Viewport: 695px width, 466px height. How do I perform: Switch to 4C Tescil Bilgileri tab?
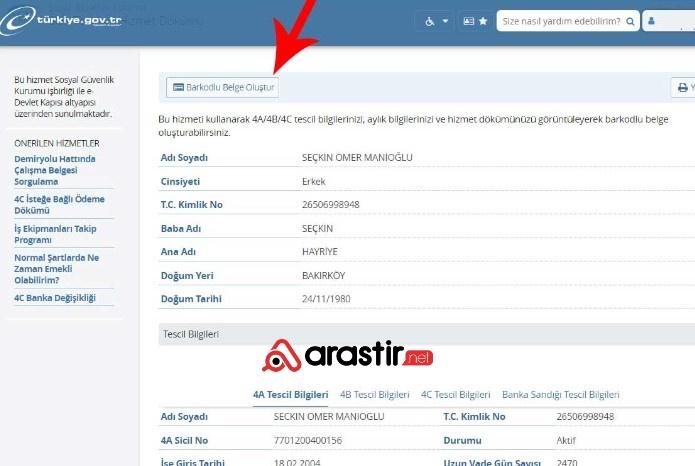point(456,395)
